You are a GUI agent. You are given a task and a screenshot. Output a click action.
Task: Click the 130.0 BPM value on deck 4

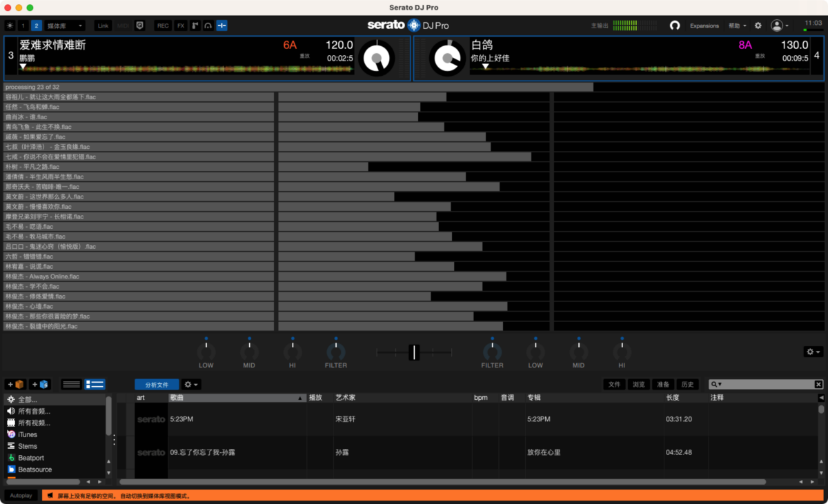click(795, 45)
